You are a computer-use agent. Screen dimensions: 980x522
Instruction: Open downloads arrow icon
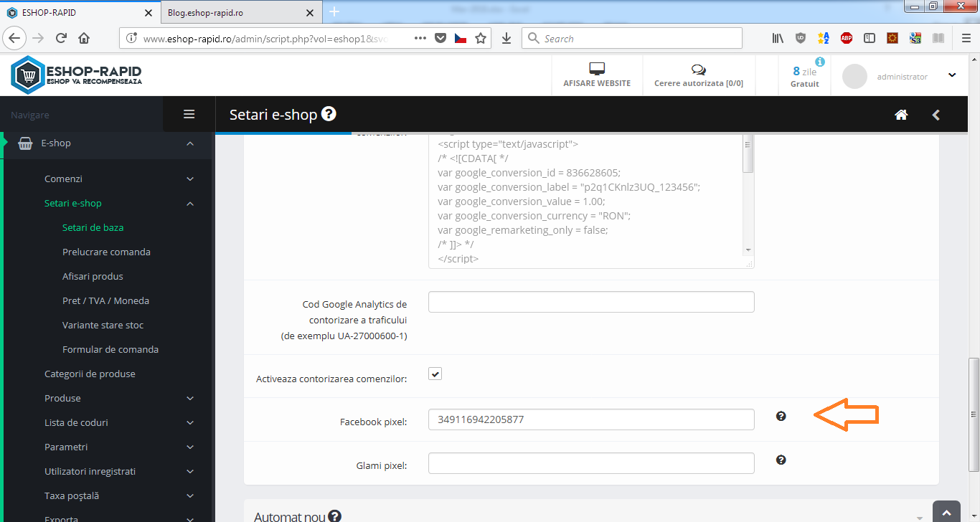point(507,38)
